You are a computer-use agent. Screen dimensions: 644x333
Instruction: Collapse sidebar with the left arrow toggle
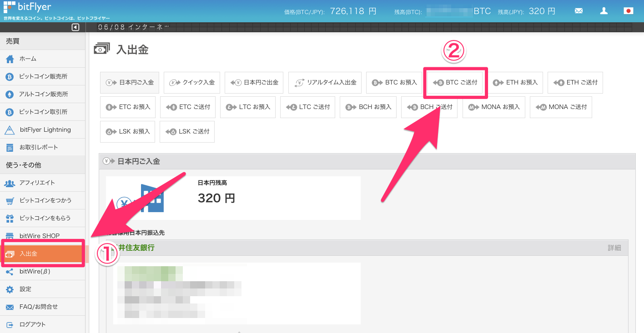point(75,27)
